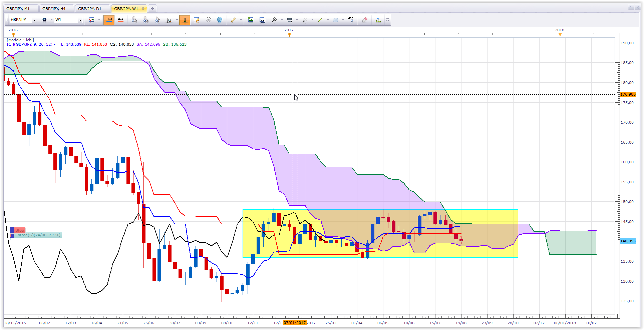Click the horizontal lines levels icon
The height and width of the screenshot is (330, 644).
[x=290, y=20]
